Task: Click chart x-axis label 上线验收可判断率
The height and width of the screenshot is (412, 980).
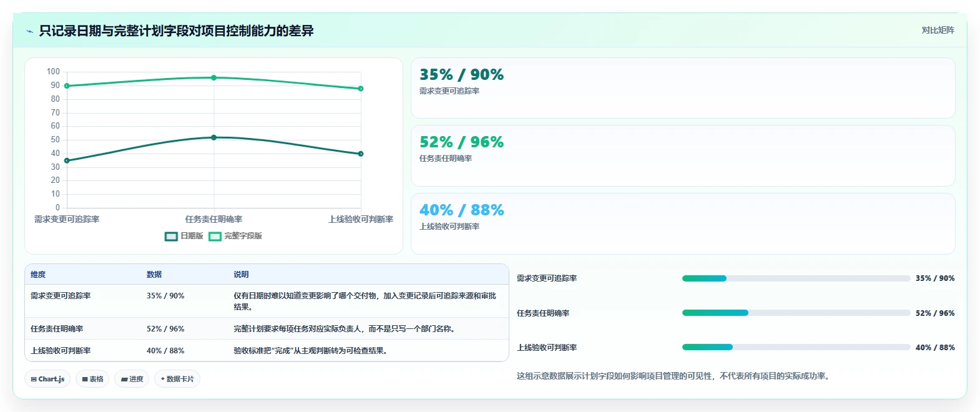Action: 361,220
